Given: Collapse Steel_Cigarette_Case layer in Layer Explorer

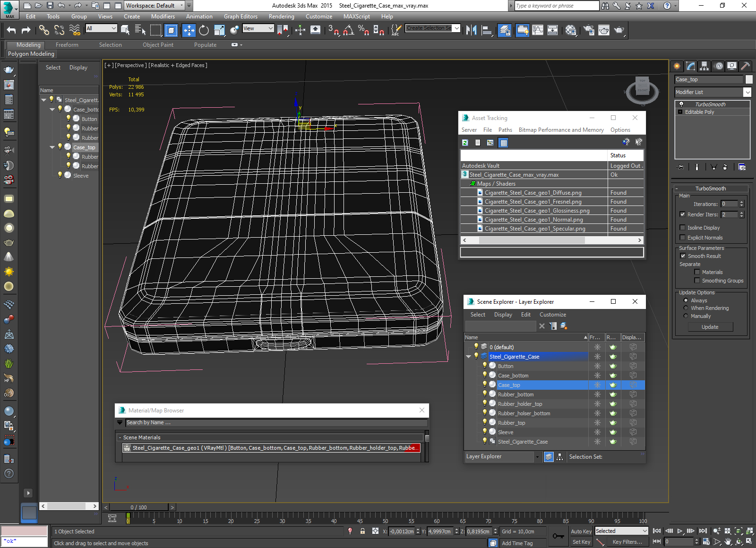Looking at the screenshot, I should [x=468, y=357].
